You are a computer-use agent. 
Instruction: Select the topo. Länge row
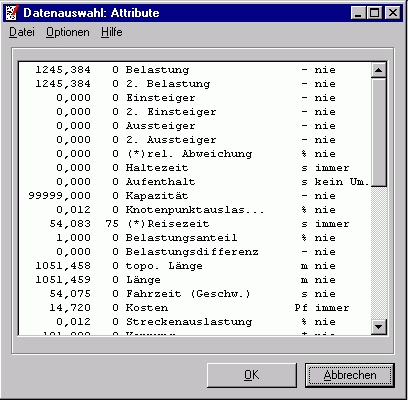tap(195, 266)
